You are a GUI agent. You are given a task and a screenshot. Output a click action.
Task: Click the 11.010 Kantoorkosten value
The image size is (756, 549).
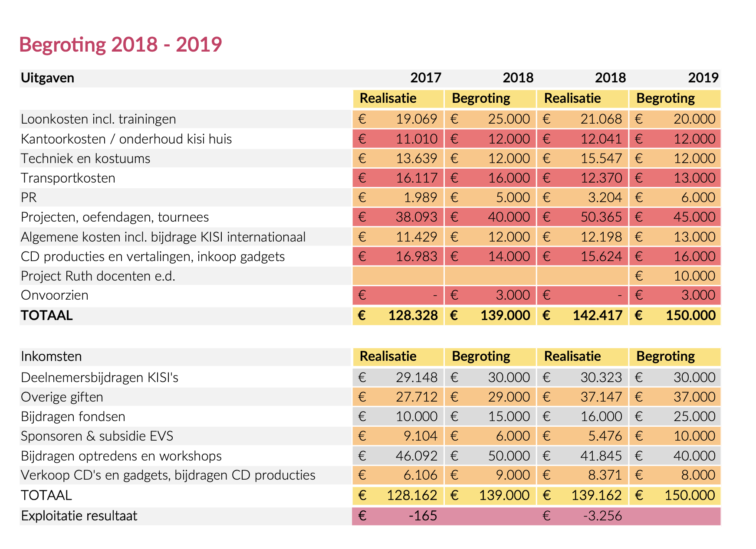coord(417,139)
